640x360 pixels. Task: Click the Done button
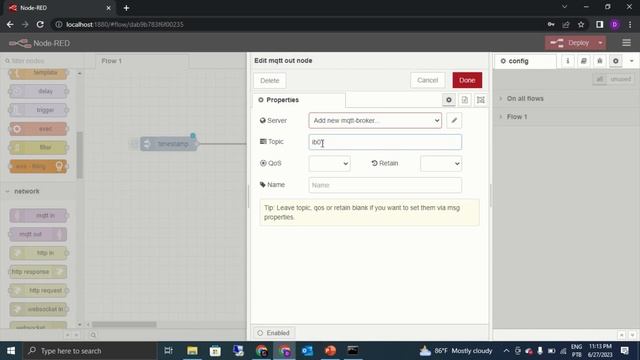[x=467, y=80]
